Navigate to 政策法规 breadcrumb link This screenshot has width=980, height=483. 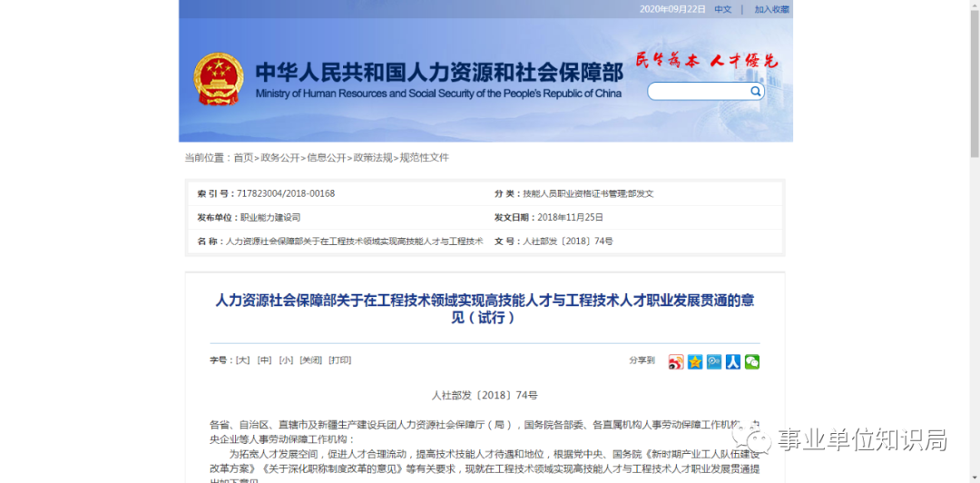pos(373,158)
